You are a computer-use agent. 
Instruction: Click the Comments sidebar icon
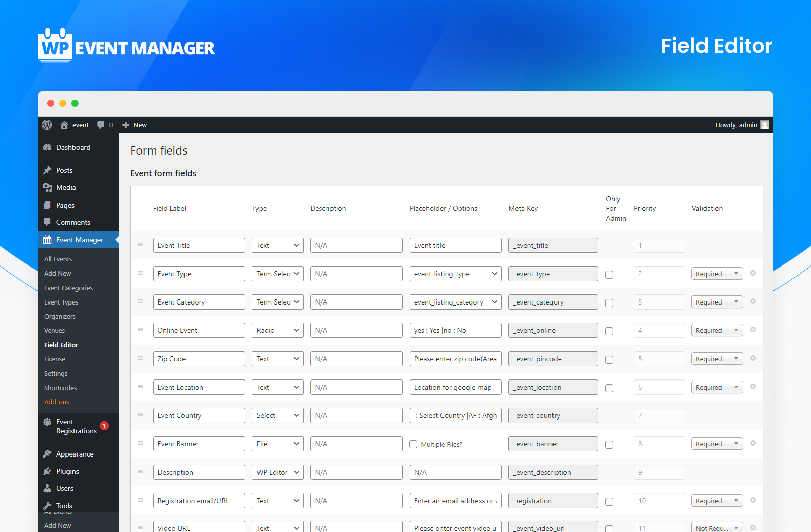pyautogui.click(x=47, y=222)
